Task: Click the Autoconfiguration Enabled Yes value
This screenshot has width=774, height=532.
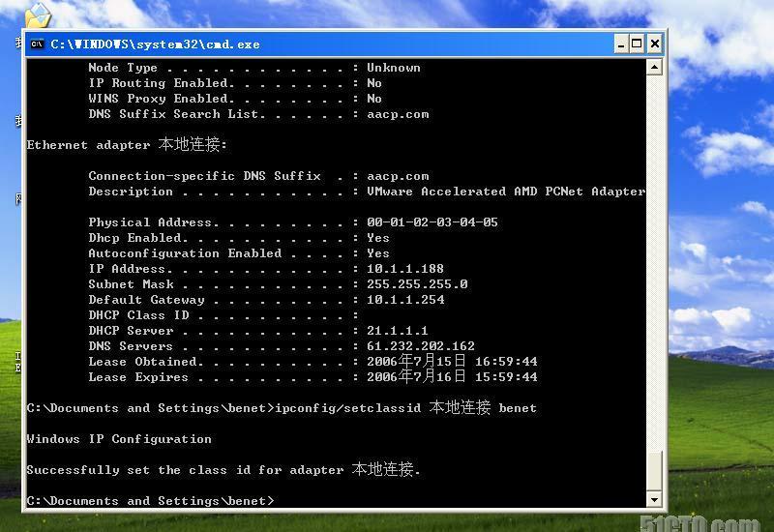Action: click(x=377, y=253)
